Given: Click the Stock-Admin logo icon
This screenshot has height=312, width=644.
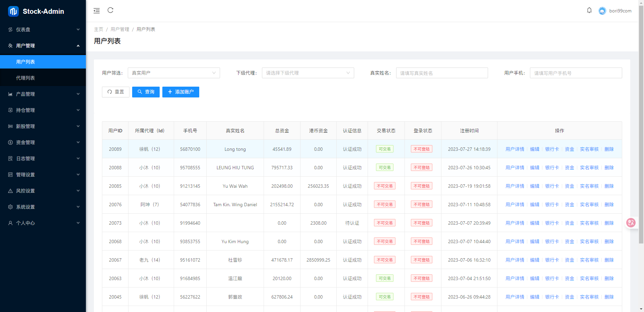Looking at the screenshot, I should click(13, 11).
